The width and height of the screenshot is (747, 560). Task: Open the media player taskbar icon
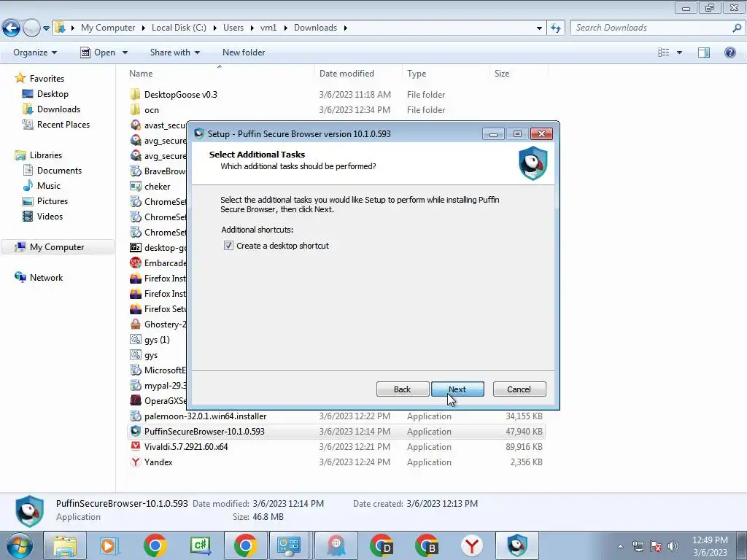(x=109, y=545)
